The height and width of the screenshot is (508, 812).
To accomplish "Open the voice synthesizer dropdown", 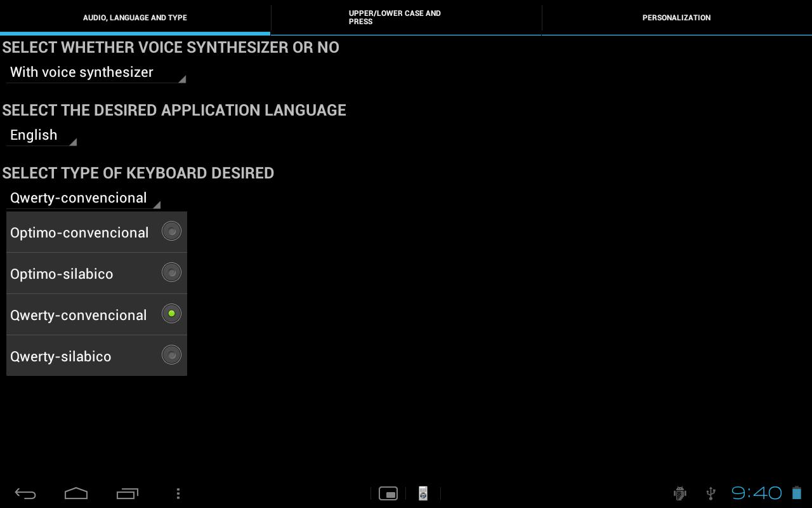I will (x=96, y=72).
